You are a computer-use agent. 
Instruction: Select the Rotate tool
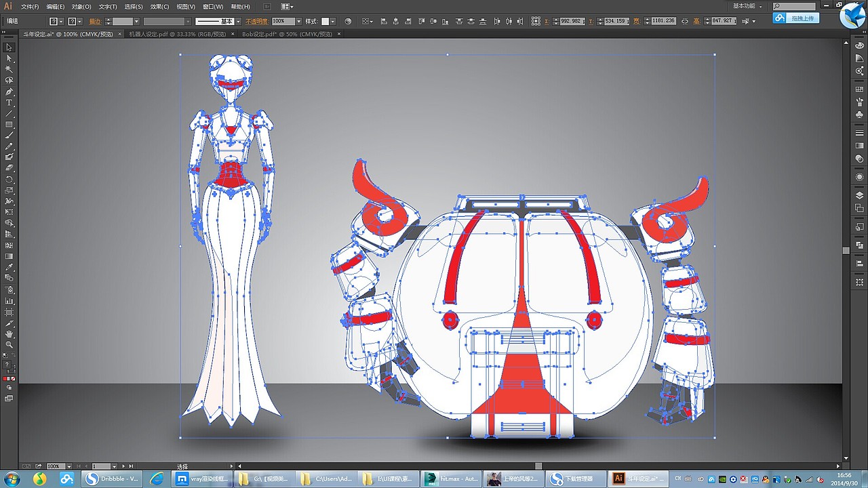(x=9, y=180)
